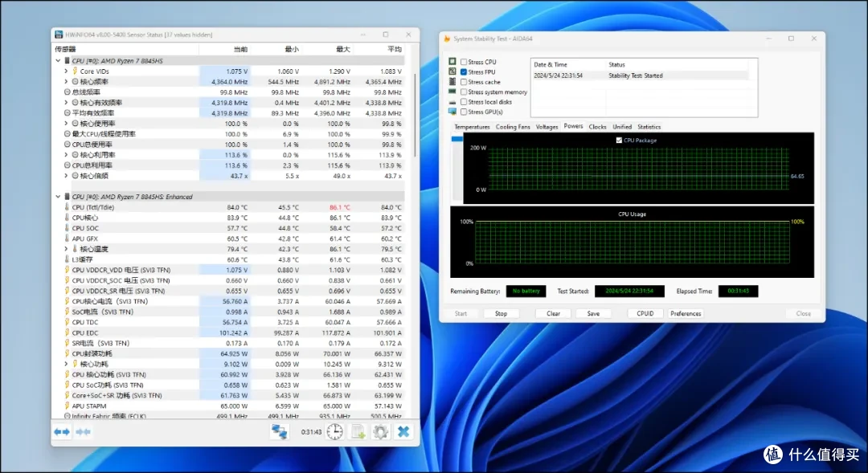Expand the 核心有效频率 row

click(x=66, y=102)
